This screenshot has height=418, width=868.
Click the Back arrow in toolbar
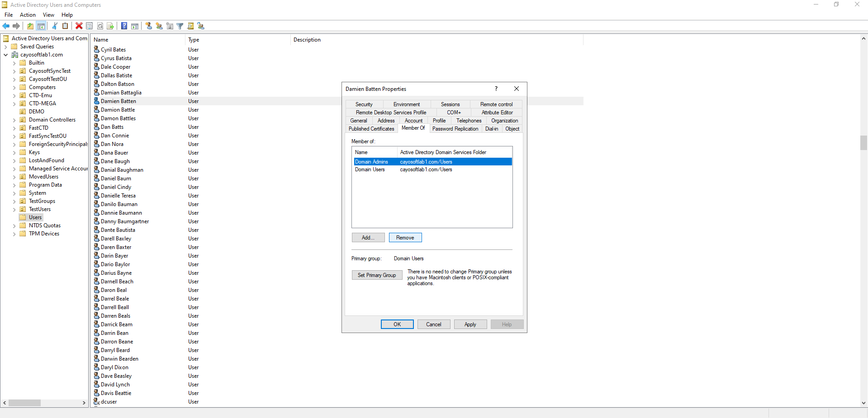(6, 26)
